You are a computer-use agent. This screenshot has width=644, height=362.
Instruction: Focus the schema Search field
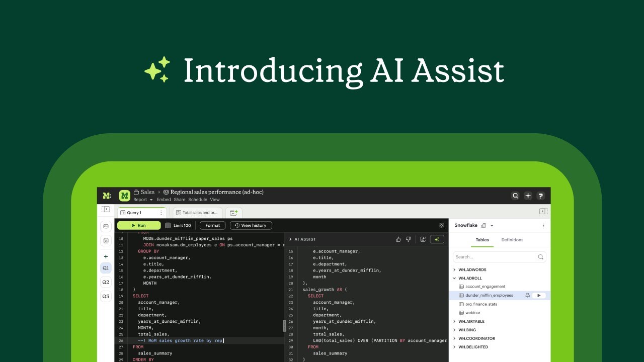(499, 257)
